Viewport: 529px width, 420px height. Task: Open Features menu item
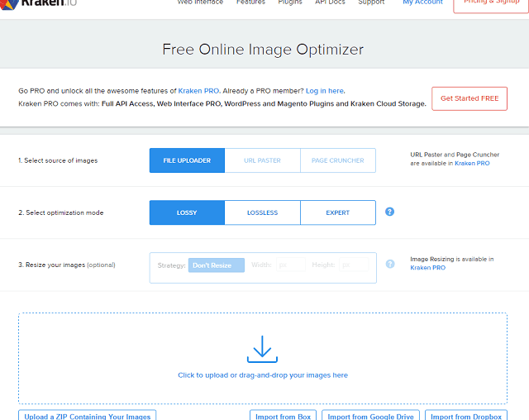[x=250, y=2]
